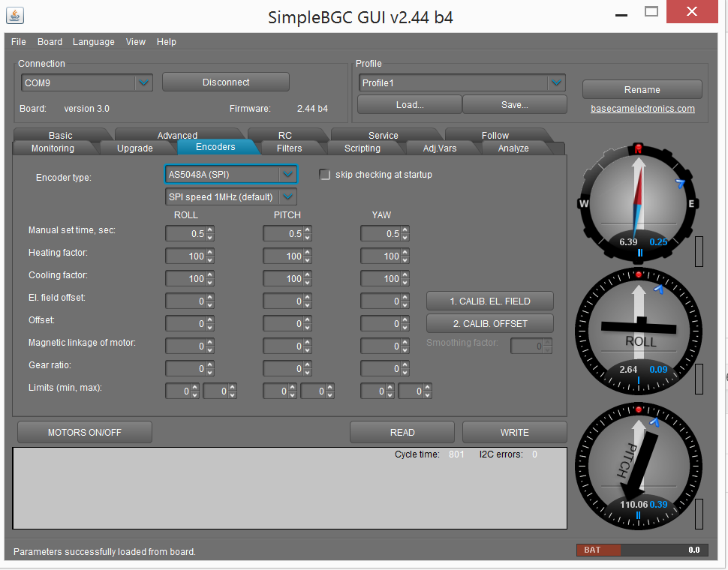
Task: Switch to the Basic tab
Action: point(60,135)
